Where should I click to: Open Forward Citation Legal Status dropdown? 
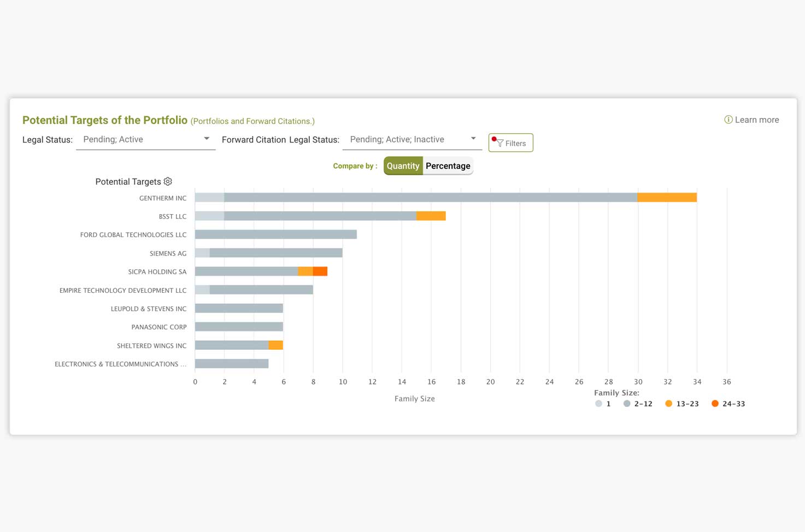pos(412,139)
